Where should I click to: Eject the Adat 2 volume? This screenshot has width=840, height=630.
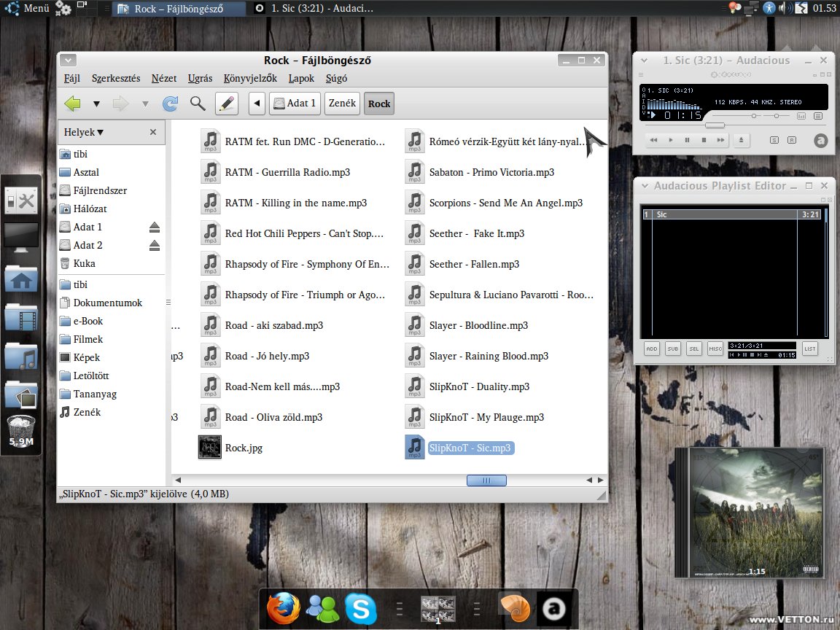click(155, 245)
